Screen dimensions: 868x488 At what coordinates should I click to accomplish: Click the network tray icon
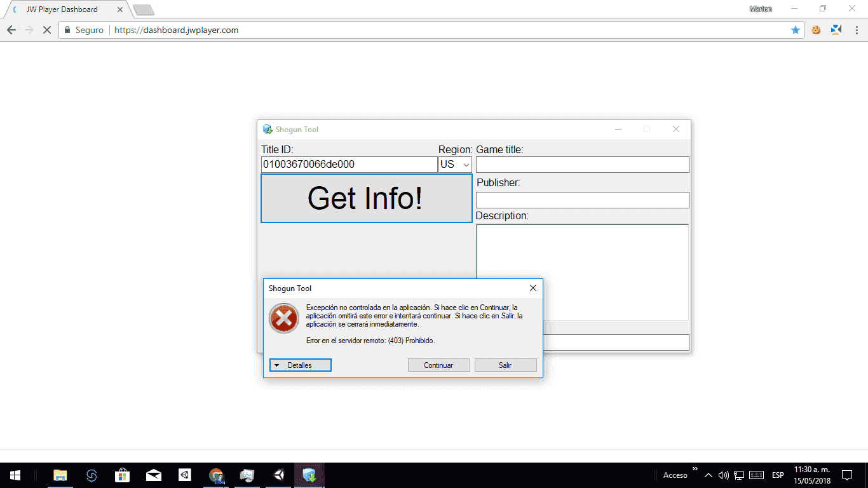(x=739, y=475)
